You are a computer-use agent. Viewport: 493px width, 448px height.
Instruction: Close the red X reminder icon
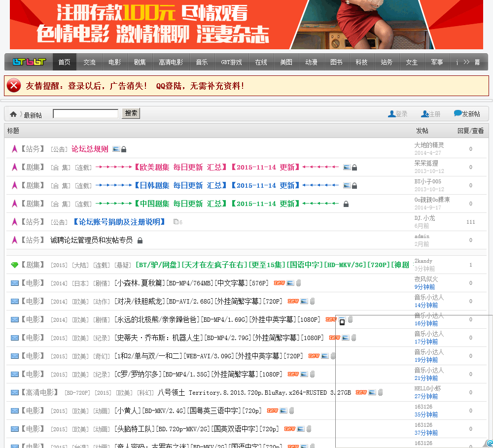tap(14, 86)
